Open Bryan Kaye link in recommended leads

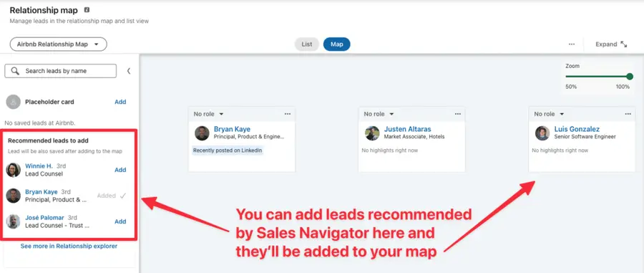pos(42,192)
